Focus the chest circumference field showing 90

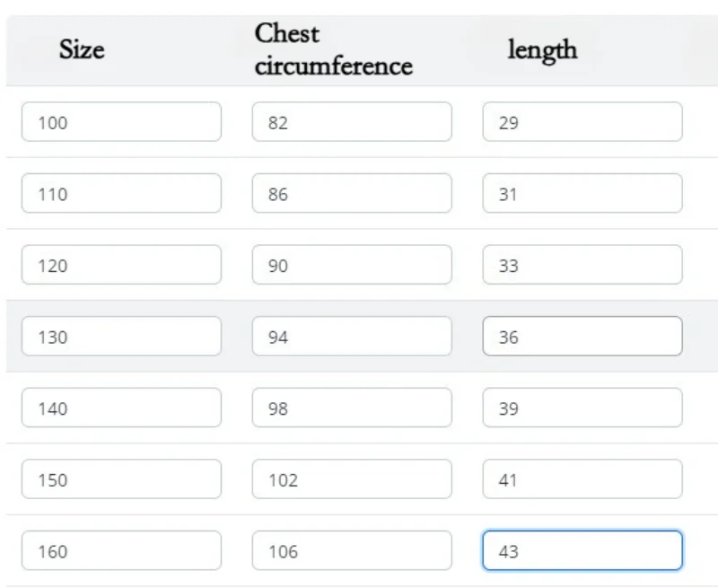tap(352, 265)
